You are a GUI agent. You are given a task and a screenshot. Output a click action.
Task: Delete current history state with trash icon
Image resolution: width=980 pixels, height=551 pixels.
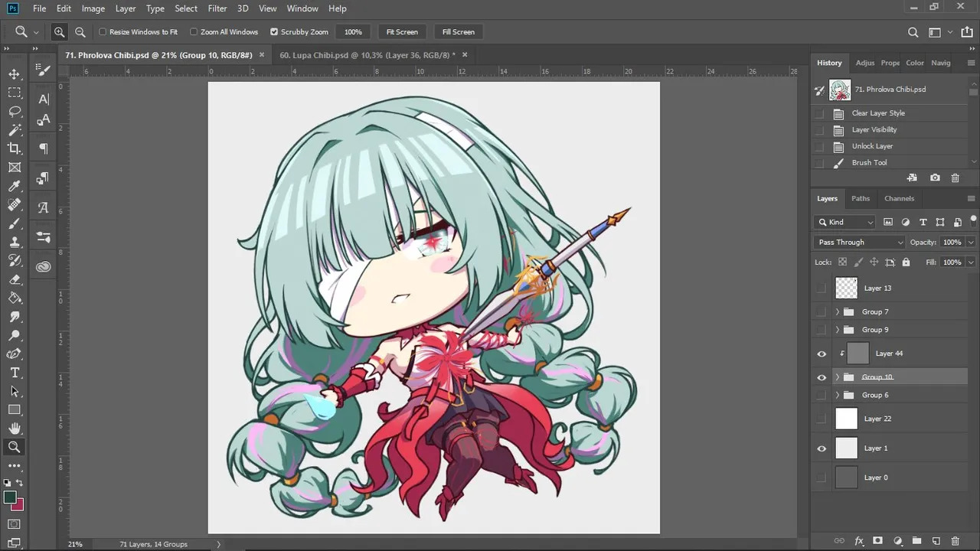click(955, 178)
